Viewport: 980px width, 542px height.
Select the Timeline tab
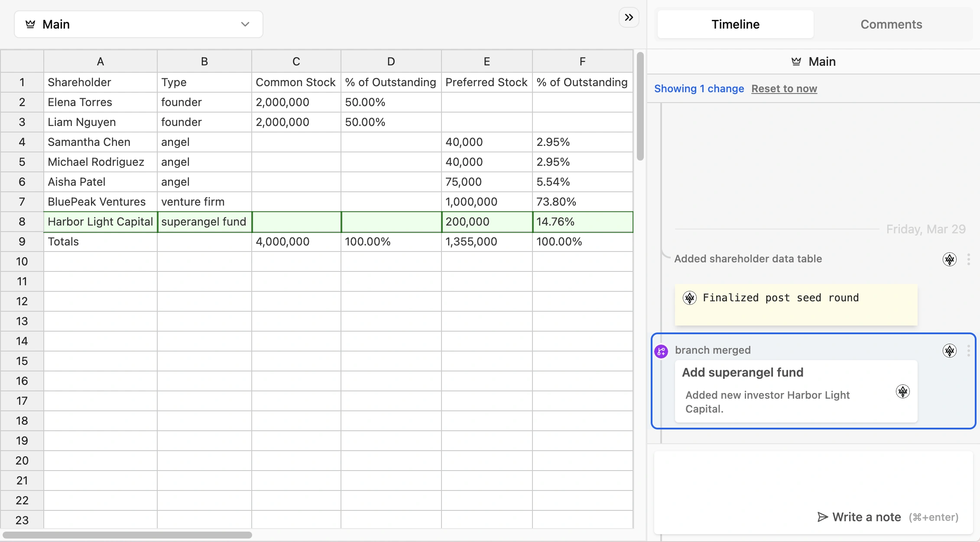click(735, 24)
